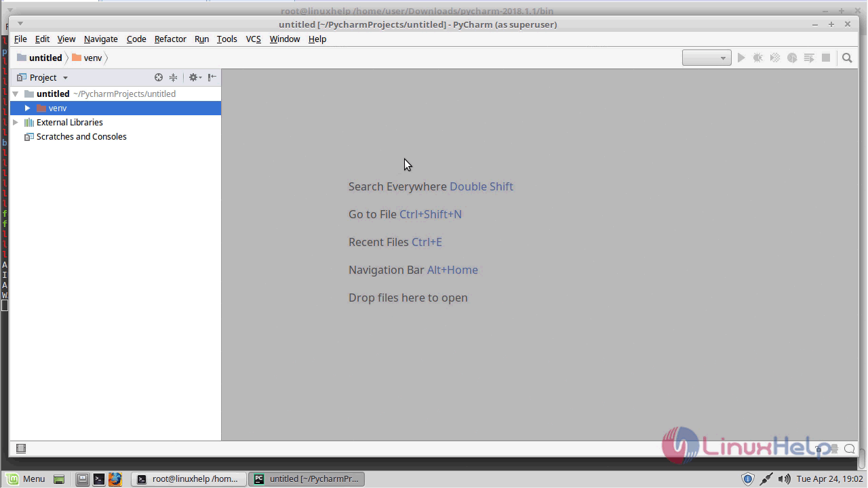Open the Code menu

[x=136, y=39]
